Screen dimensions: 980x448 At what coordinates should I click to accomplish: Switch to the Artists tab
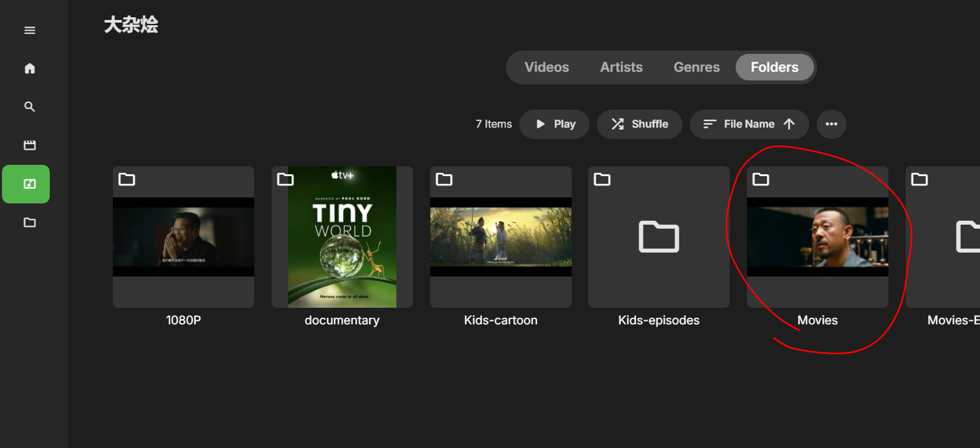(x=621, y=67)
